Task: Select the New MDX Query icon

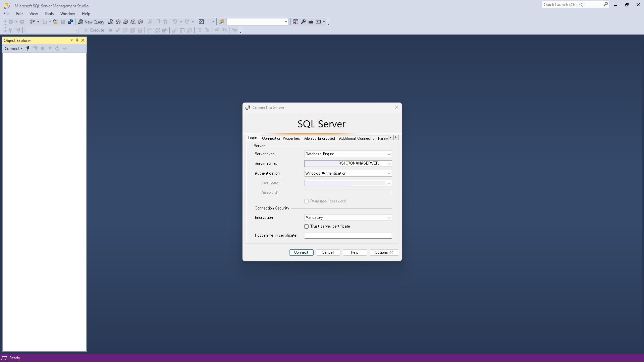Action: [x=118, y=21]
